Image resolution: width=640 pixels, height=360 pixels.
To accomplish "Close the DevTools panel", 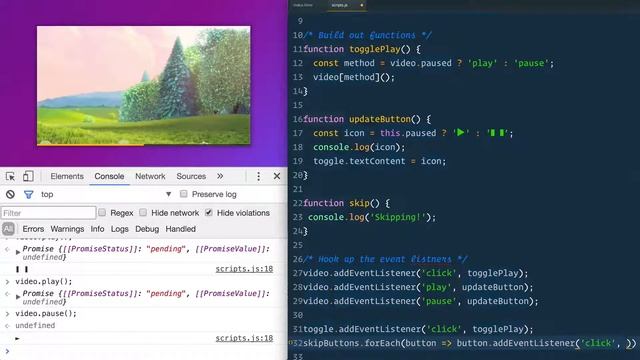I will [x=277, y=176].
